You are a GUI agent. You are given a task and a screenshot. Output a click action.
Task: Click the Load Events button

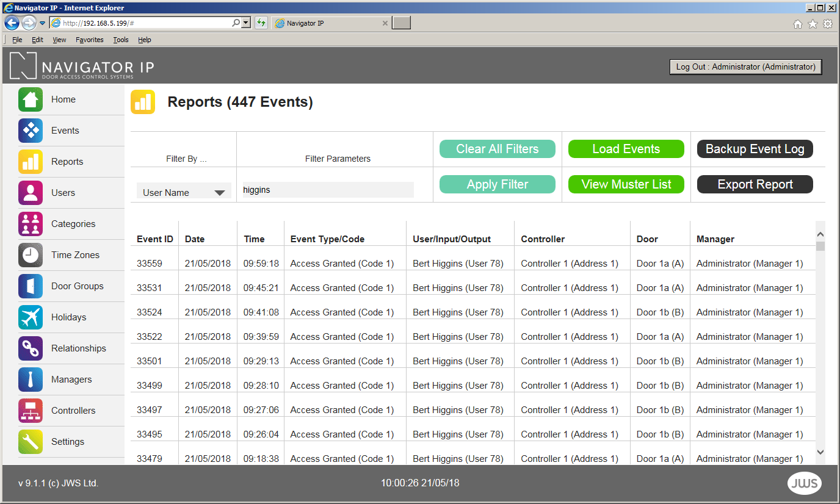pyautogui.click(x=626, y=149)
